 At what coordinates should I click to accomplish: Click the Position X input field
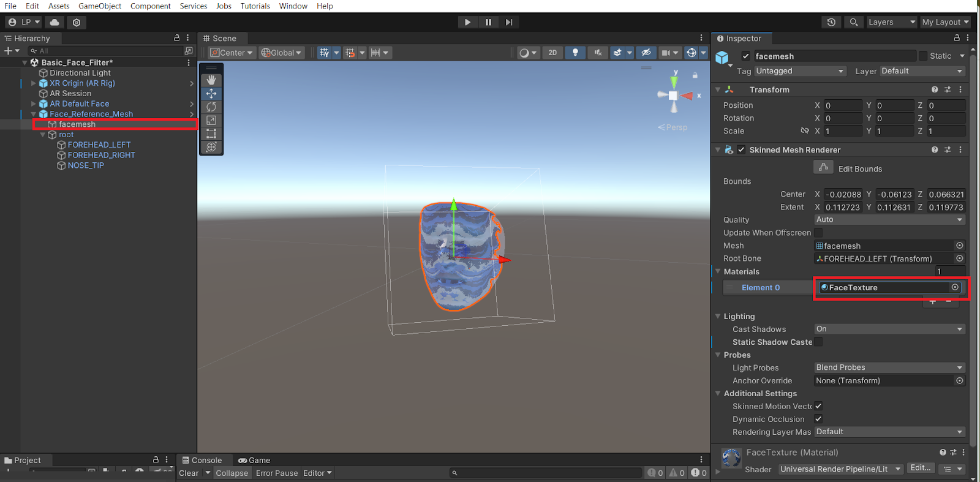coord(842,105)
